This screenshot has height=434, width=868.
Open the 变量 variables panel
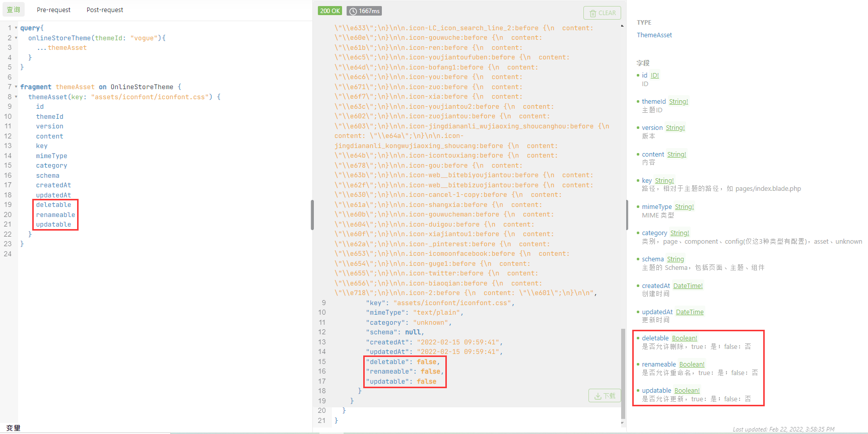tap(14, 428)
